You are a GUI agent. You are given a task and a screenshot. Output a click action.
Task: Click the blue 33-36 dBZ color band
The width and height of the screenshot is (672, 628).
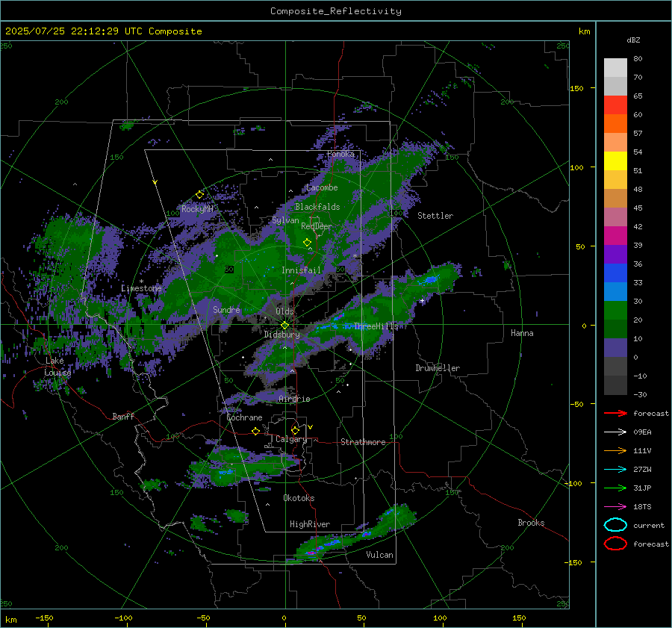pyautogui.click(x=615, y=273)
